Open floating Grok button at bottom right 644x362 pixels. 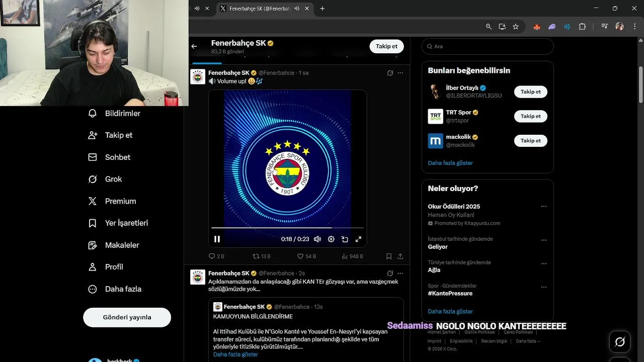pos(620,342)
